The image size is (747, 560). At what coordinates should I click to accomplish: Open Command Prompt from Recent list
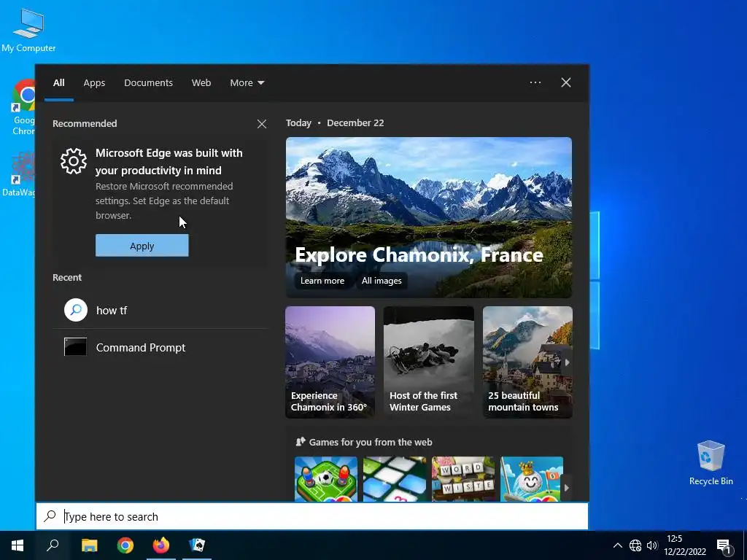pos(160,347)
